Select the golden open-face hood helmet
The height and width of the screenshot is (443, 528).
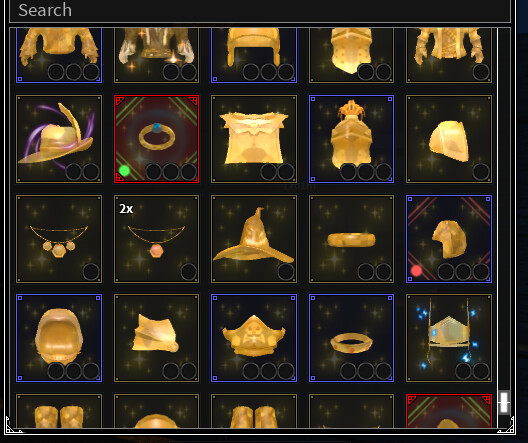click(59, 338)
